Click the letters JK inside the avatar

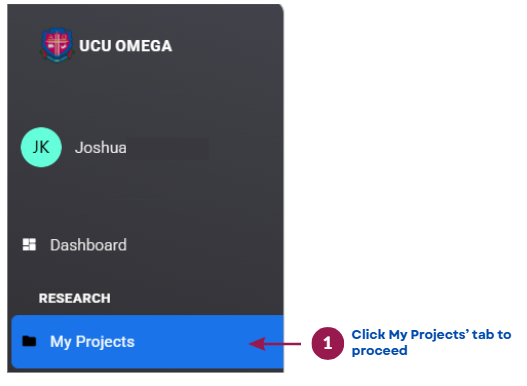point(41,147)
